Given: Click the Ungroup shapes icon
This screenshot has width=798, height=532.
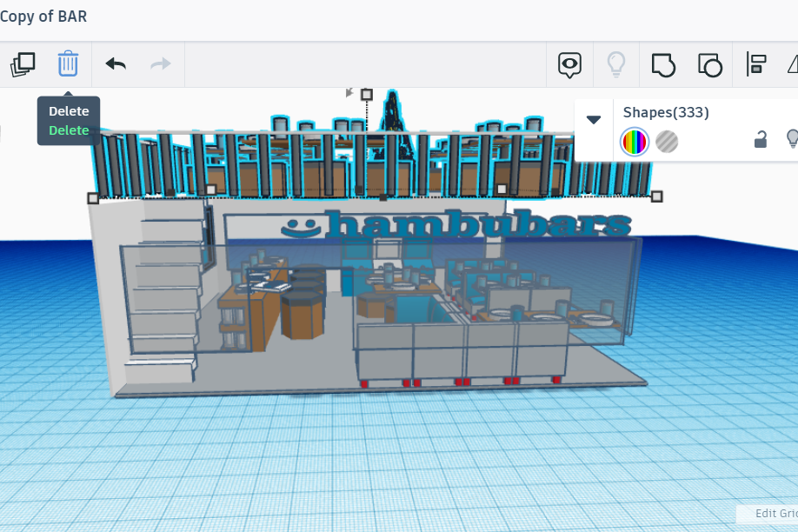Looking at the screenshot, I should (710, 65).
